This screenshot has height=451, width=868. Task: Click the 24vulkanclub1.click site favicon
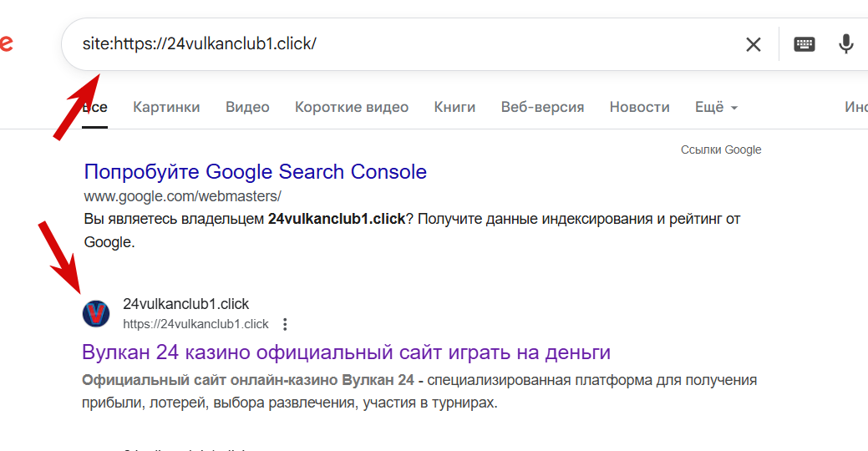pos(96,314)
